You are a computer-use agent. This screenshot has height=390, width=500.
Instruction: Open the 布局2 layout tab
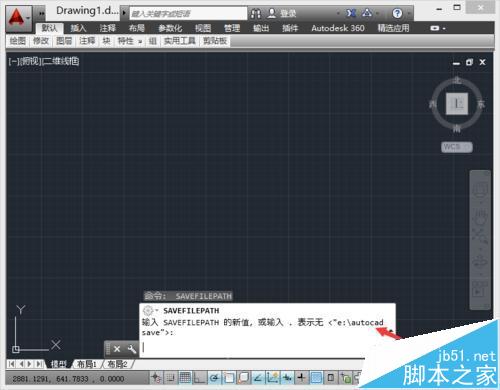pos(117,364)
